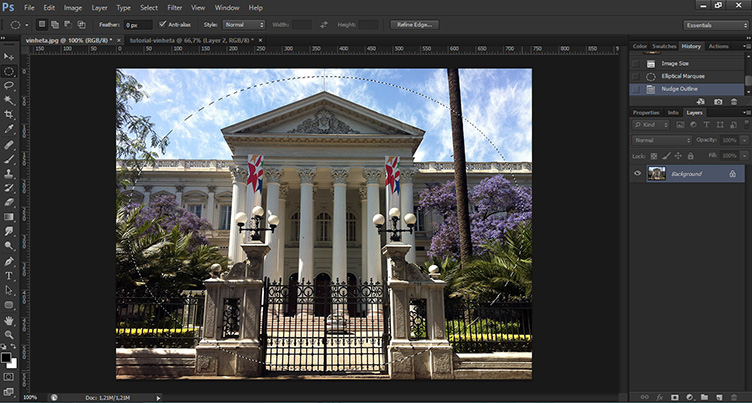Activate the Hand tool
The image size is (752, 403).
9,320
